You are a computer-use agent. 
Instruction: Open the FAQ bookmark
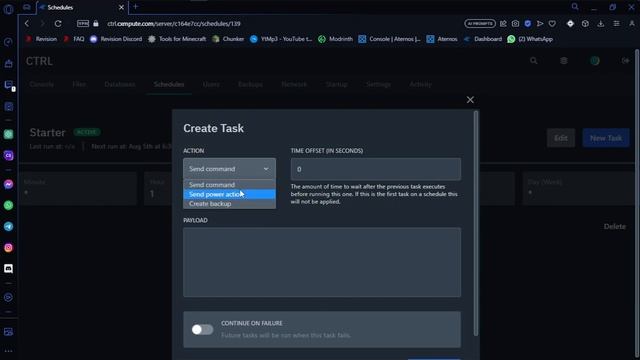[74, 39]
